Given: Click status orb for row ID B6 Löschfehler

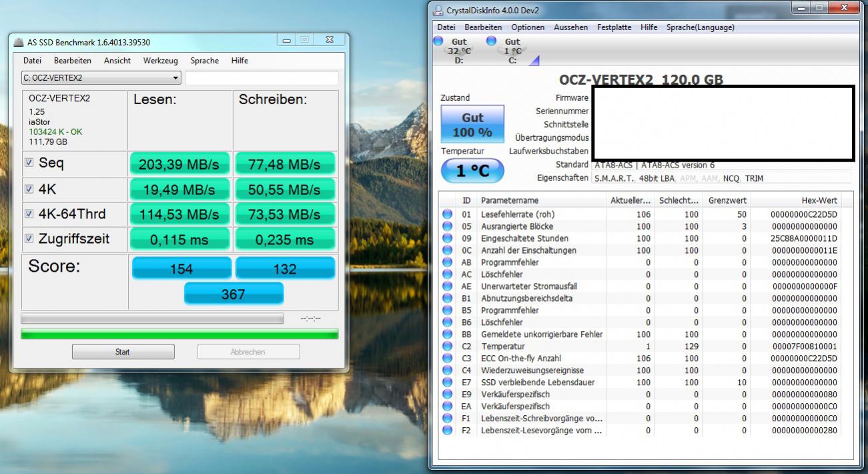Looking at the screenshot, I should 447,322.
